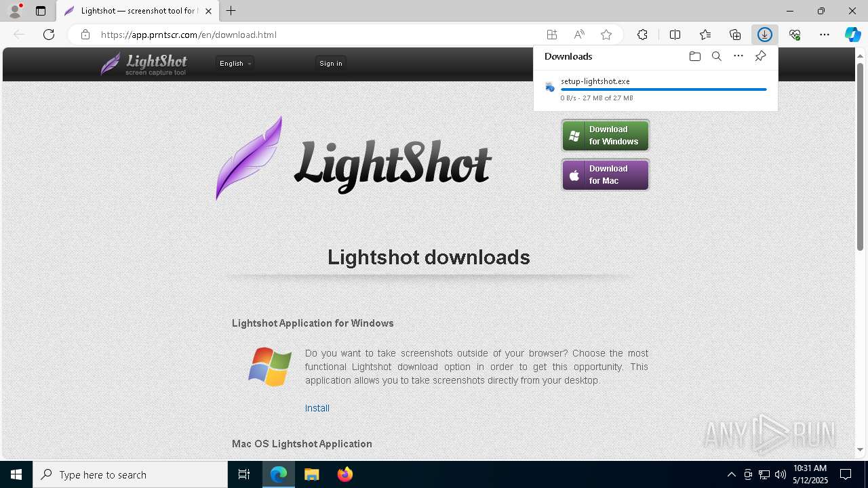Open Browser essentials heart icon
The width and height of the screenshot is (868, 488).
pyautogui.click(x=795, y=35)
